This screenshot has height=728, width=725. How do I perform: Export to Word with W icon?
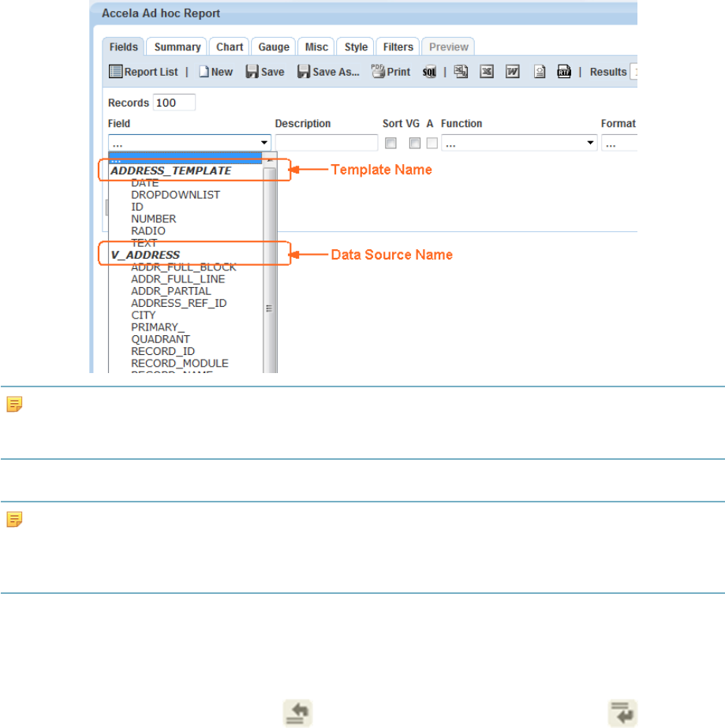tap(512, 72)
